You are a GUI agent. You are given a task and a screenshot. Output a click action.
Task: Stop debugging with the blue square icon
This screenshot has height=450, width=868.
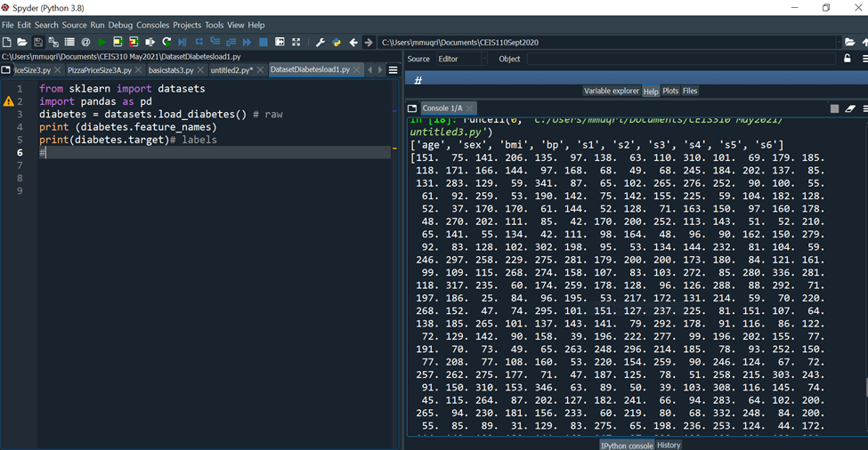pos(264,42)
